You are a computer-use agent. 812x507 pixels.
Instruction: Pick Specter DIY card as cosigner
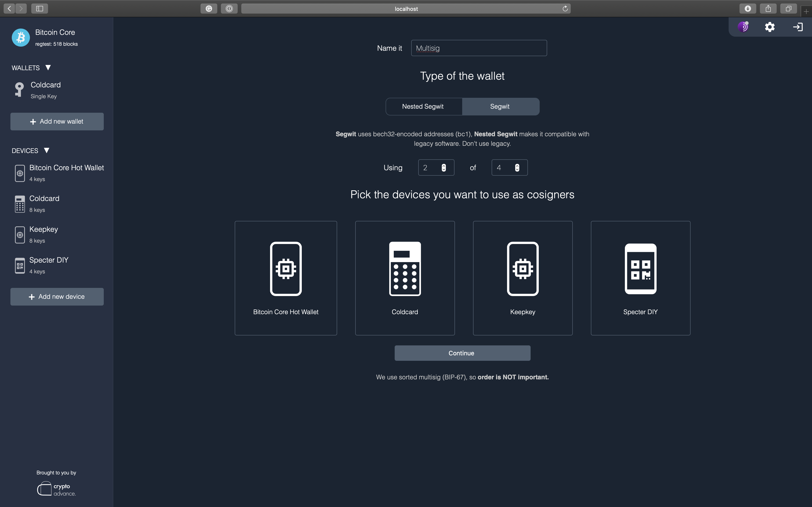[640, 278]
